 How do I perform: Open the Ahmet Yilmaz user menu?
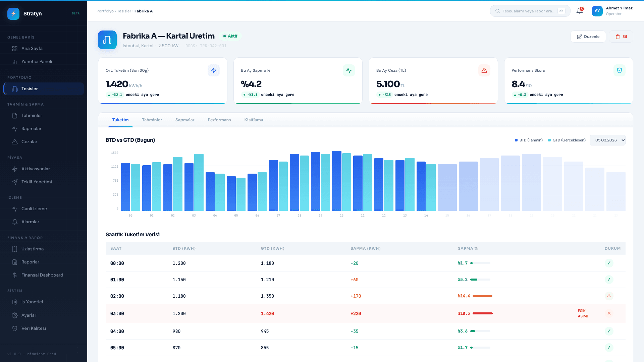(x=612, y=11)
